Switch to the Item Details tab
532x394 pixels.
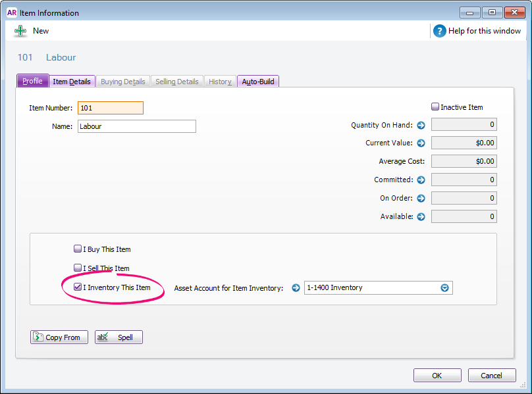click(72, 82)
